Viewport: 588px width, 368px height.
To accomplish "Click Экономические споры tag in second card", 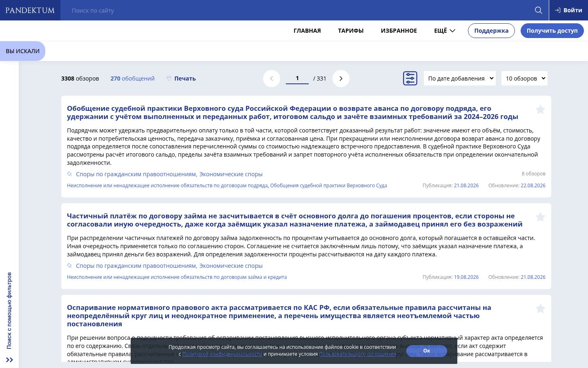I will 231,266.
